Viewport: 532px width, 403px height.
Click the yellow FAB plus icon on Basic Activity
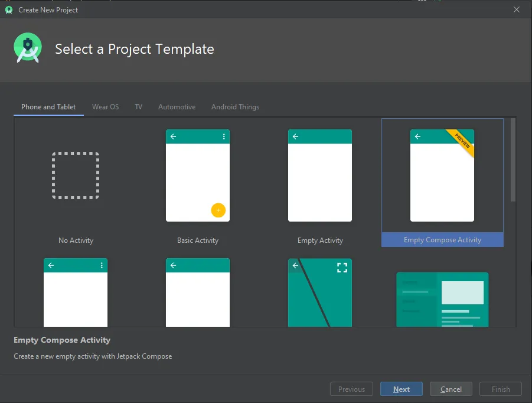(x=218, y=210)
